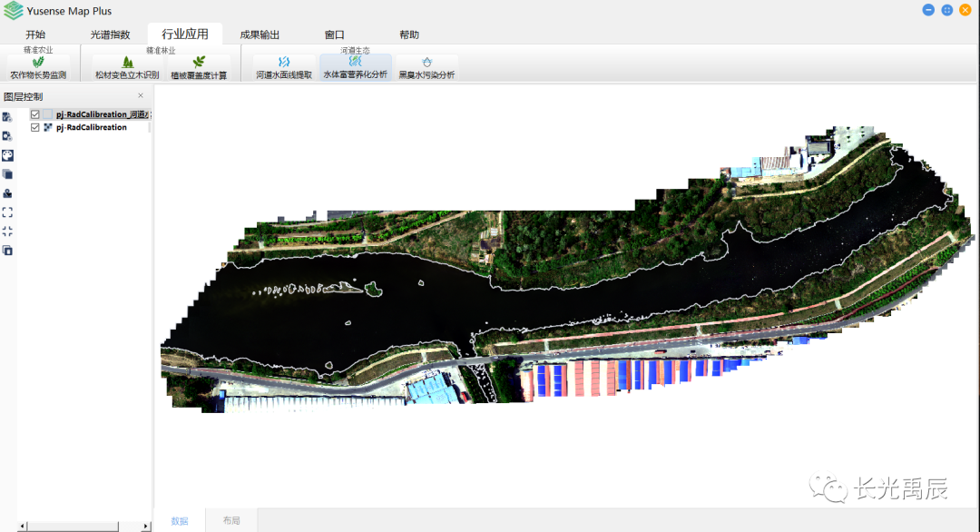Go to the 开始 ribbon tab
The image size is (980, 532).
point(35,34)
